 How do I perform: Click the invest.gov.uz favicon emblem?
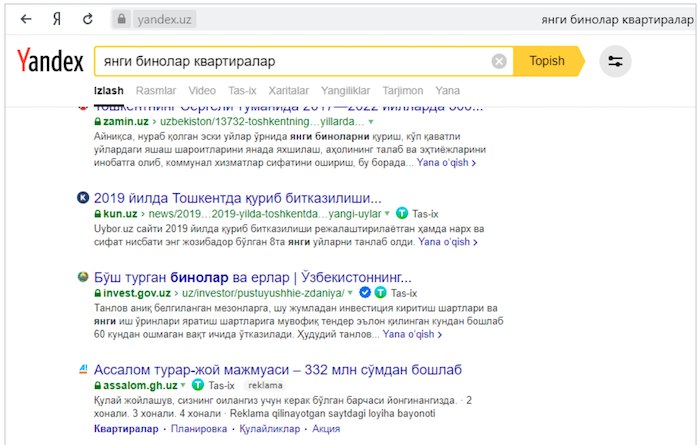(x=83, y=277)
